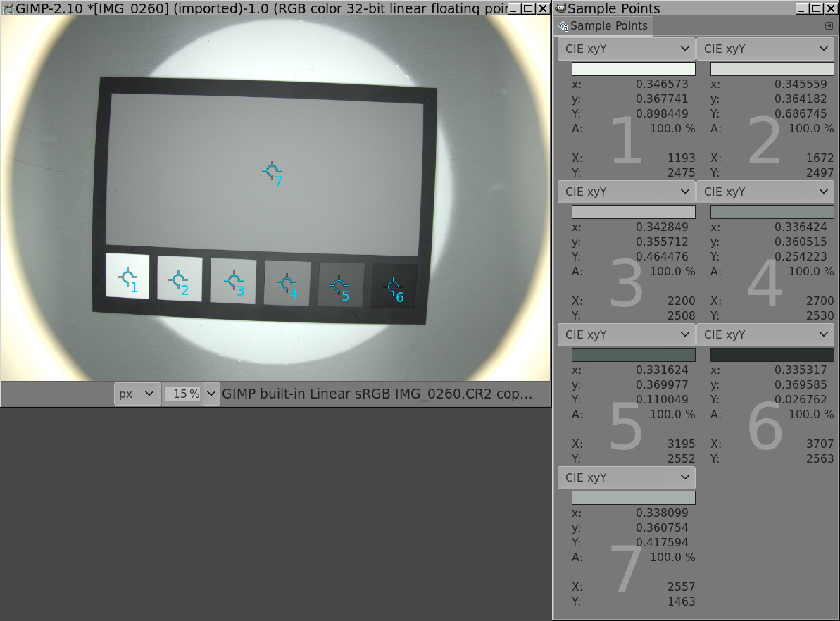The image size is (840, 621).
Task: Open the Sample Points tab menu icon
Action: coord(829,26)
